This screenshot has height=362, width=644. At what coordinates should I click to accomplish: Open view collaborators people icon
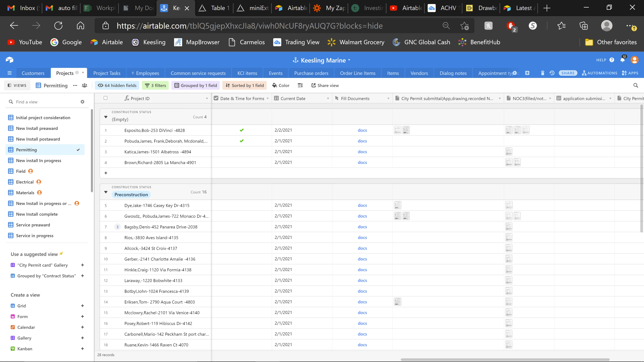click(x=85, y=85)
